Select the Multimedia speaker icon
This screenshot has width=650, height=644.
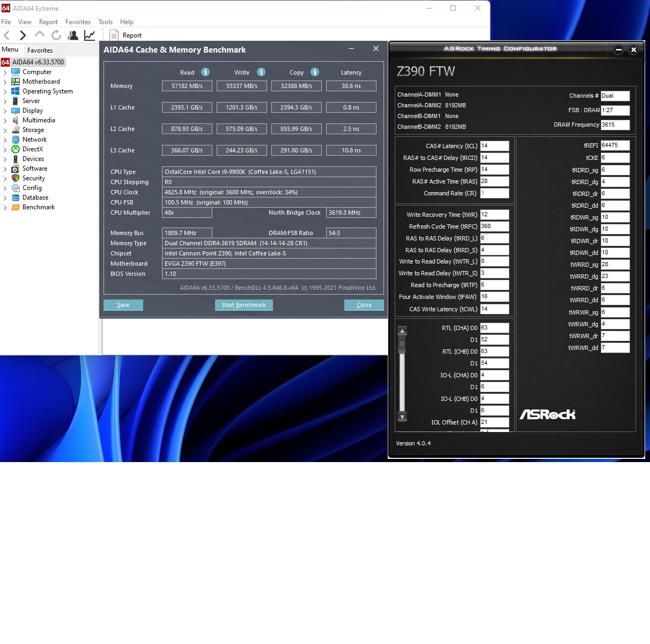[x=16, y=120]
